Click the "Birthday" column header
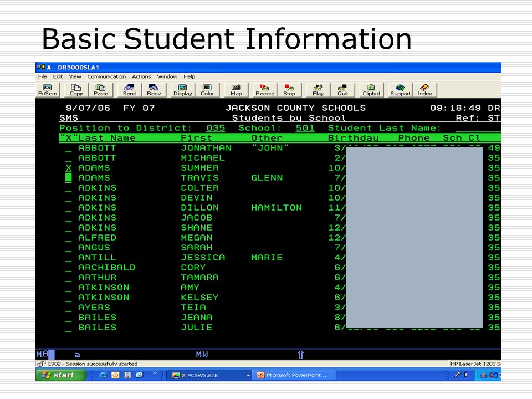 (x=353, y=138)
